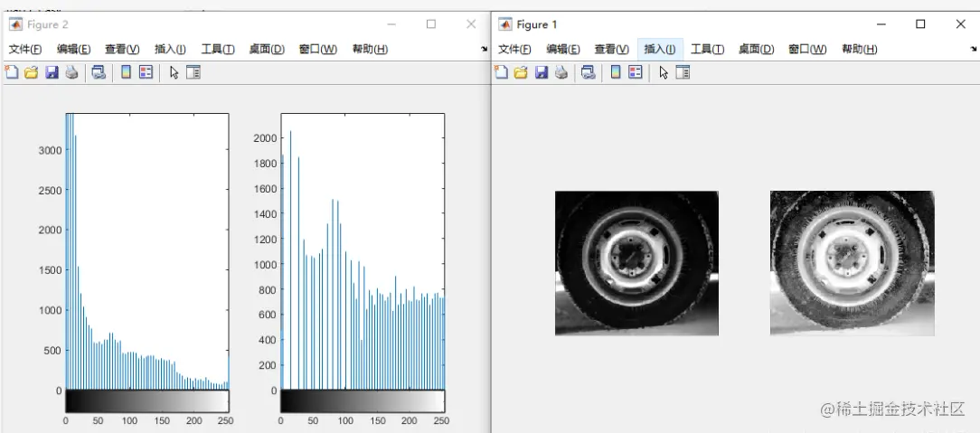Screen dimensions: 980x433
Task: Open 桌面(D) menu in Figure 2
Action: point(267,50)
